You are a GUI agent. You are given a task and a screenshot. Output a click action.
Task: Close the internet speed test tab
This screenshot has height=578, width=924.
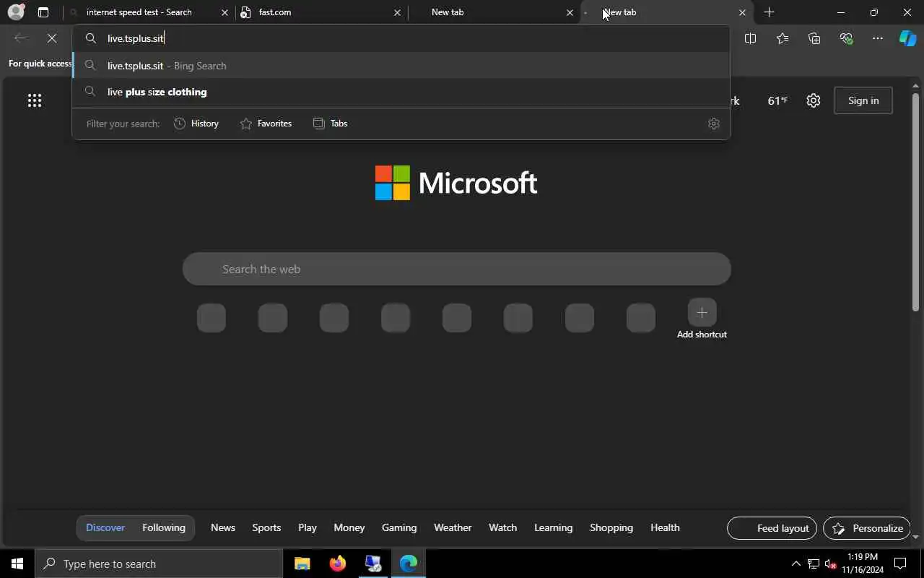coord(225,12)
